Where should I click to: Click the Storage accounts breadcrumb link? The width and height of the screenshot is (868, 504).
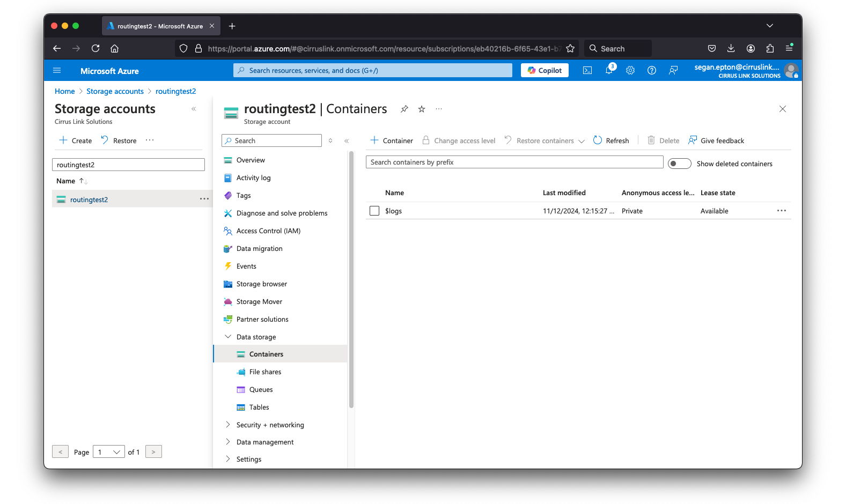[115, 91]
